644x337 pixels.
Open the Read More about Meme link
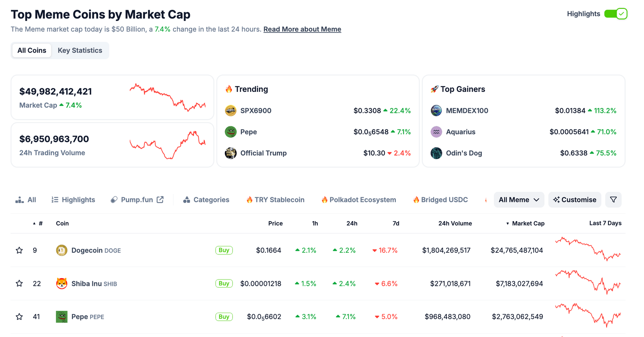coord(302,29)
